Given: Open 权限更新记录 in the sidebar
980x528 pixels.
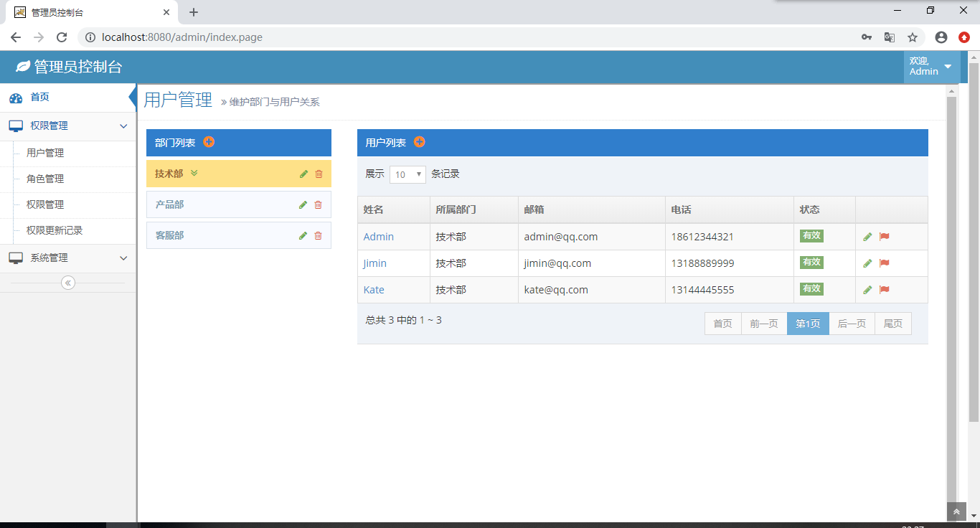Looking at the screenshot, I should [55, 230].
